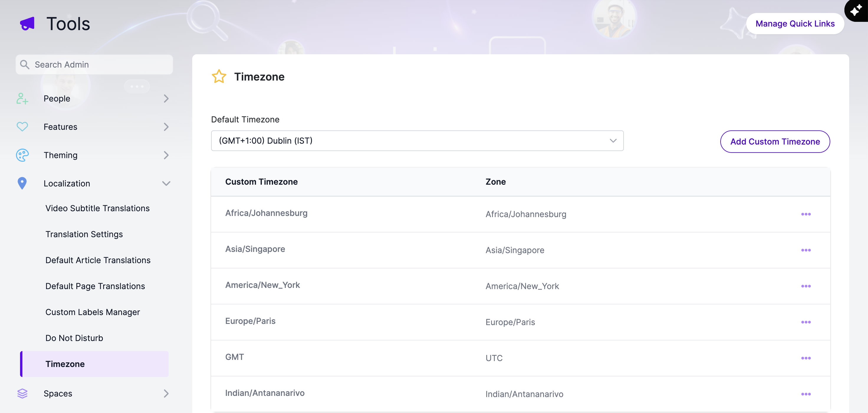The image size is (868, 413).
Task: Click the Features heart icon
Action: [x=22, y=127]
